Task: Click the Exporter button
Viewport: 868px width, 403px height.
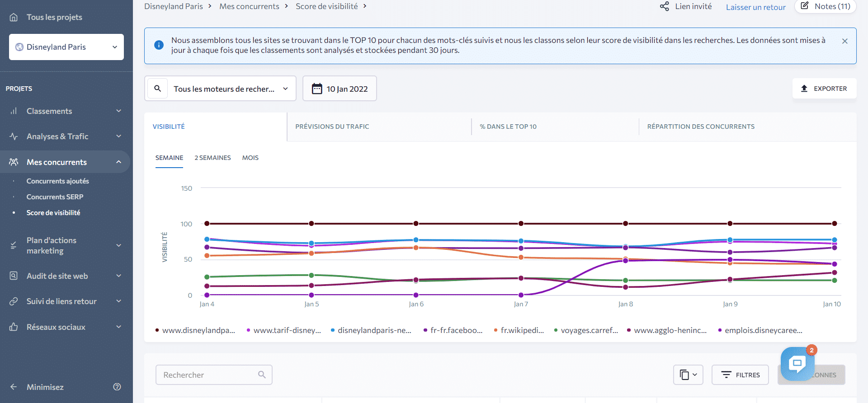Action: coord(824,89)
